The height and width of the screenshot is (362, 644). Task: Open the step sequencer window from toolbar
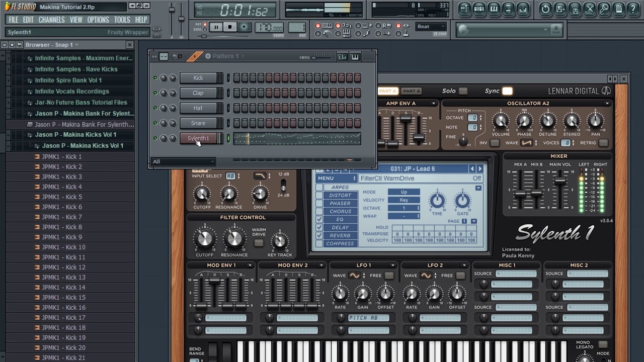click(479, 9)
